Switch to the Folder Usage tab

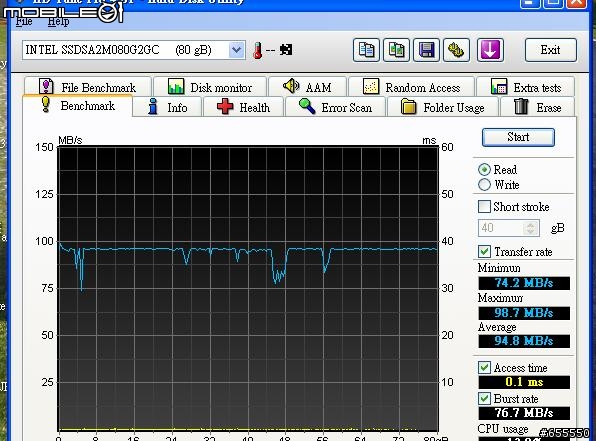(443, 107)
